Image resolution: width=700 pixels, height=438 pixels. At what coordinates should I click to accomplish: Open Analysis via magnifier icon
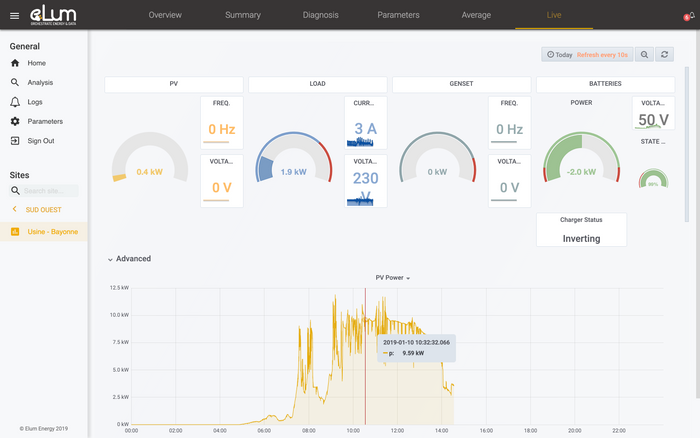[15, 83]
